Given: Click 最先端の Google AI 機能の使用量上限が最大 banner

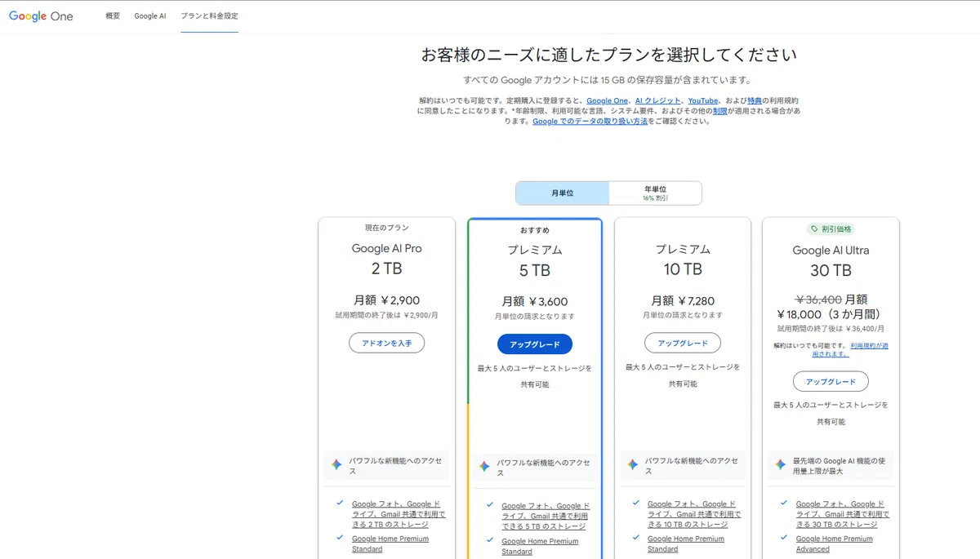Looking at the screenshot, I should [x=831, y=465].
